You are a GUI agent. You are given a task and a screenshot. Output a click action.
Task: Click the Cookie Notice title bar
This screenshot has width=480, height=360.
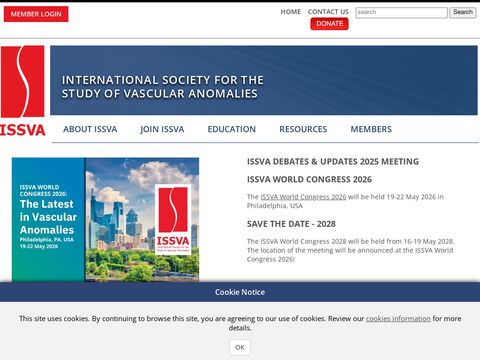click(240, 292)
